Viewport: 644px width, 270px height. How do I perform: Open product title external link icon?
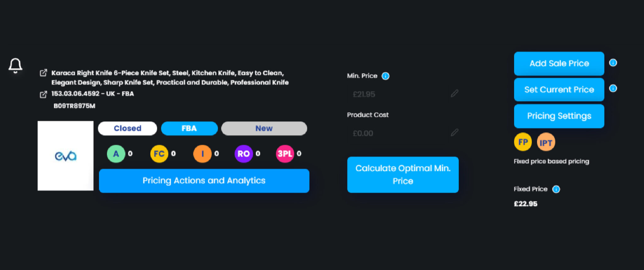coord(43,73)
